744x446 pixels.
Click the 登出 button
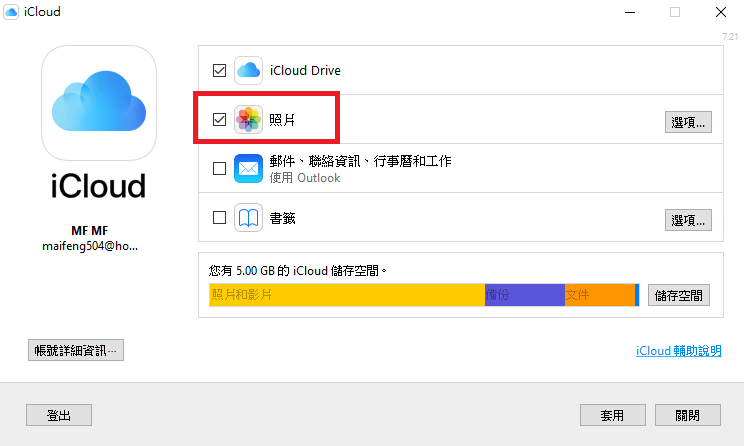[59, 415]
